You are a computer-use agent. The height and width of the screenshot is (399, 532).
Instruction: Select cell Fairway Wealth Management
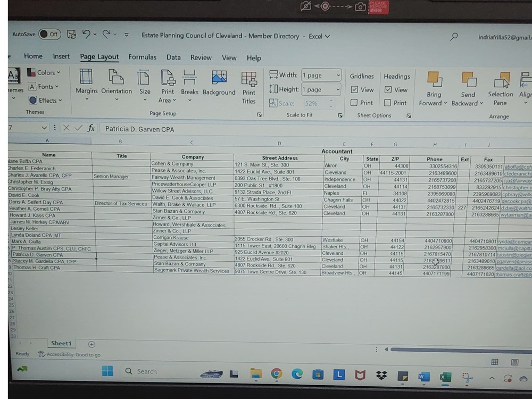(192, 178)
